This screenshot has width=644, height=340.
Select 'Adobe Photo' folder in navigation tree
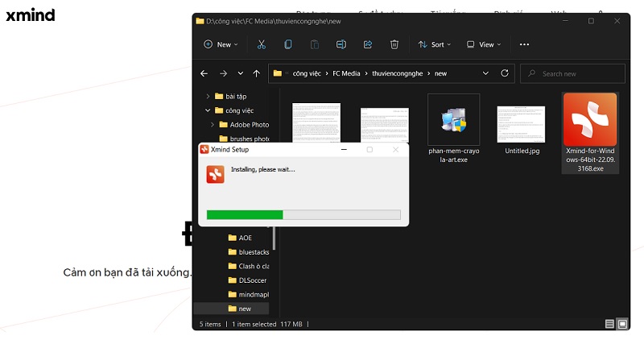pyautogui.click(x=245, y=125)
